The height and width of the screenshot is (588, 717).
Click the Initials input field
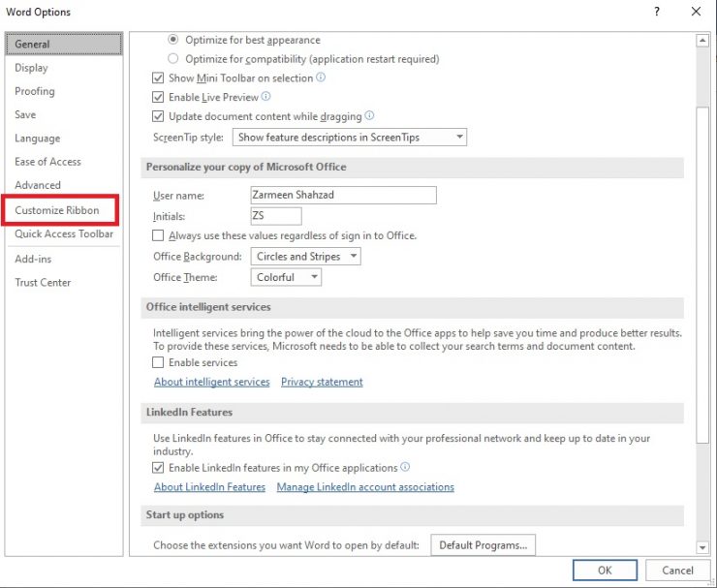pos(276,216)
